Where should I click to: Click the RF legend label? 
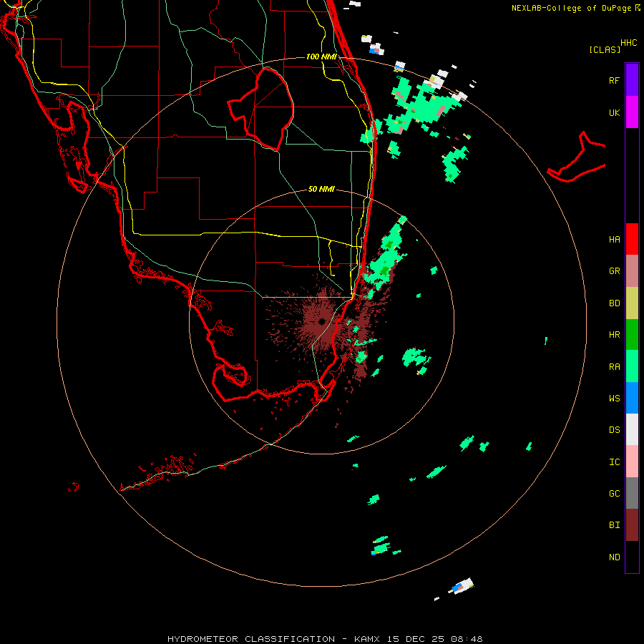pyautogui.click(x=614, y=80)
